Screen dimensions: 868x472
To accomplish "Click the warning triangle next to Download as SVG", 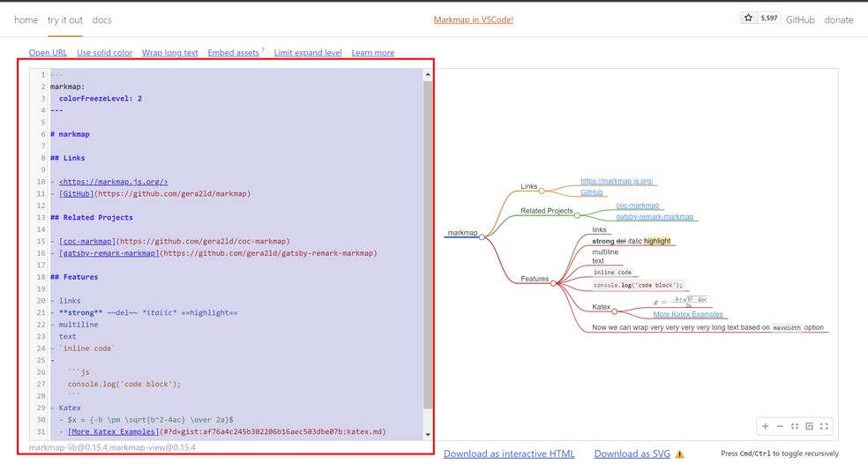I will pos(680,454).
